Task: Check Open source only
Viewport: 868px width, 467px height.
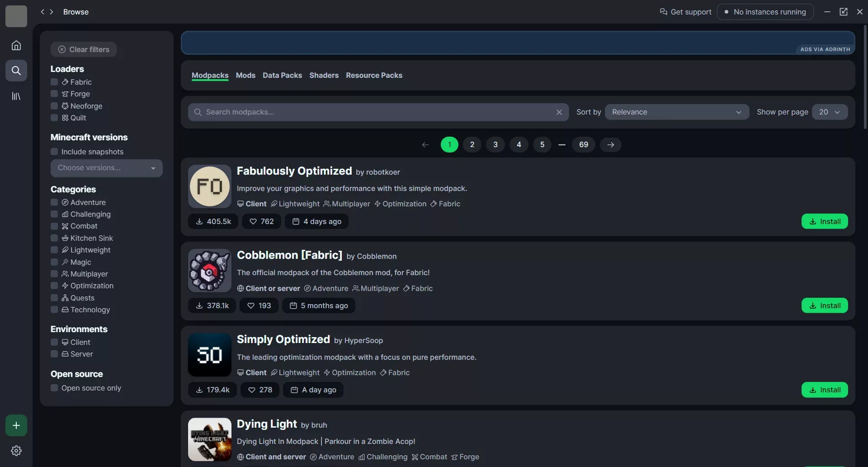Action: [x=54, y=388]
